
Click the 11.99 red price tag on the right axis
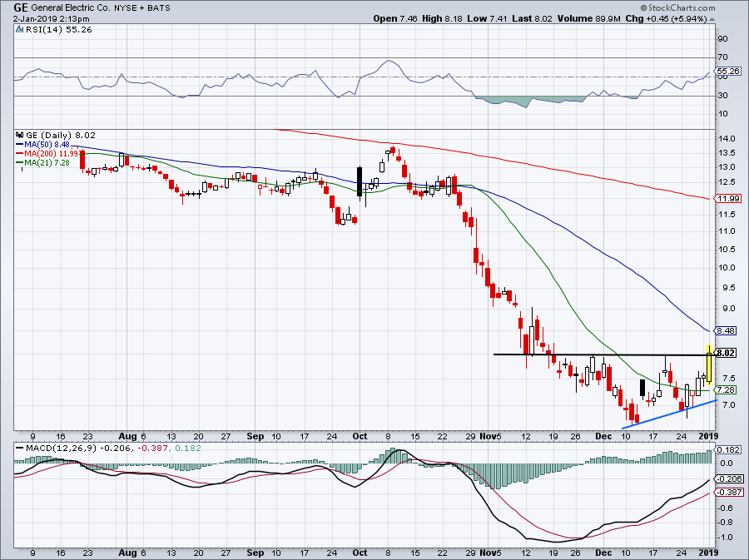click(x=728, y=199)
